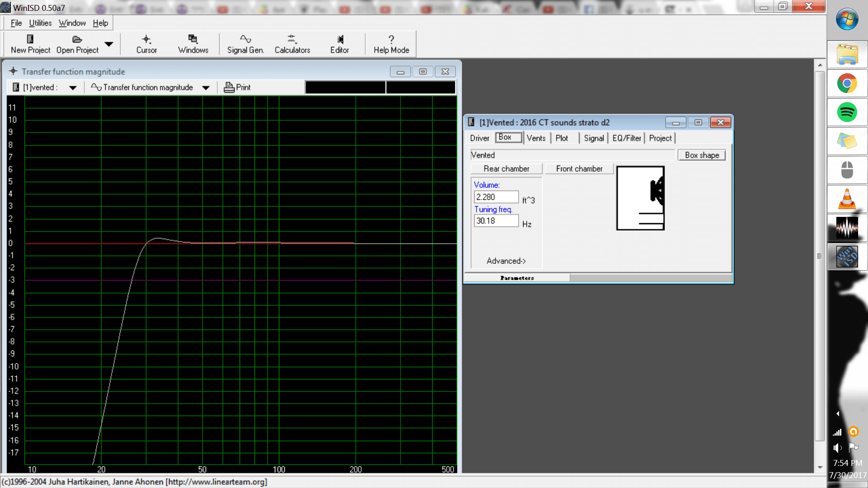Expand the Transfer function magnitude dropdown
The image size is (868, 488).
tap(206, 88)
